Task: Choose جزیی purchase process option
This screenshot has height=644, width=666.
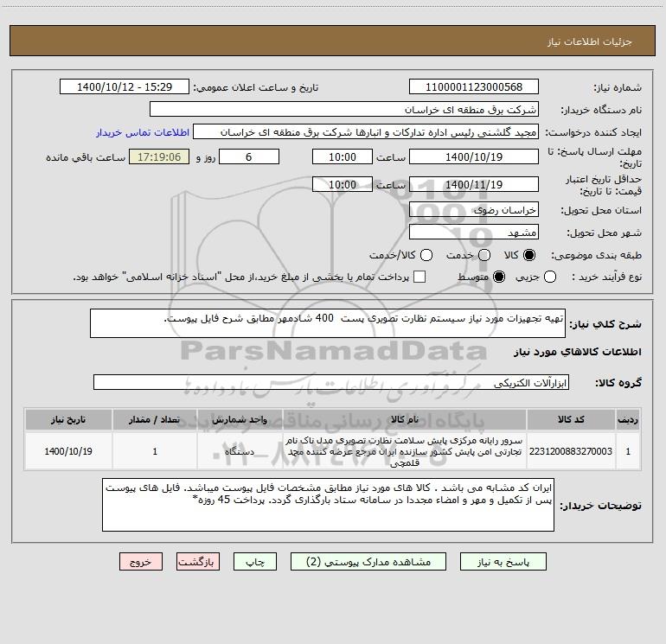Action: point(549,277)
